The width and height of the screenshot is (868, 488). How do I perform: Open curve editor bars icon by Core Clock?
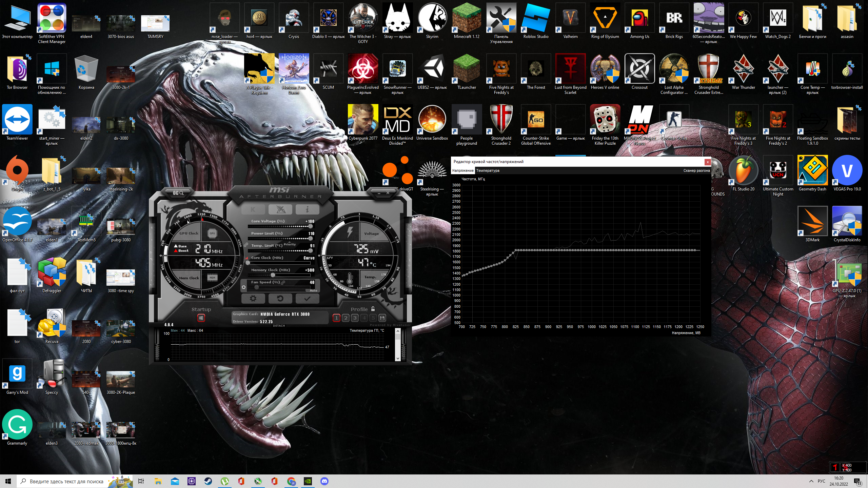point(247,258)
